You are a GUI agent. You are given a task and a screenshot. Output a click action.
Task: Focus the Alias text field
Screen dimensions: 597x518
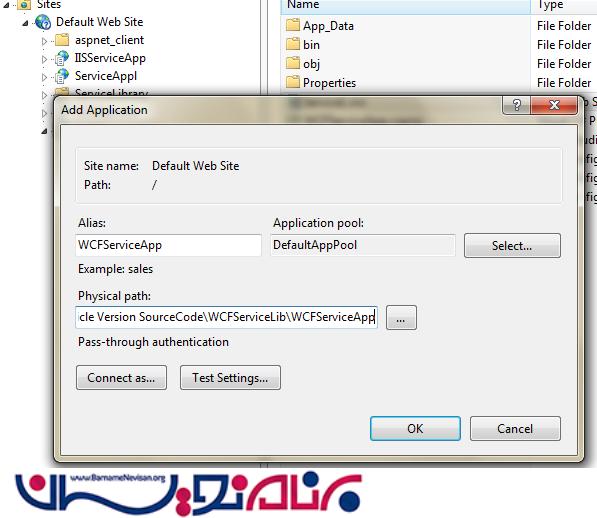point(168,245)
